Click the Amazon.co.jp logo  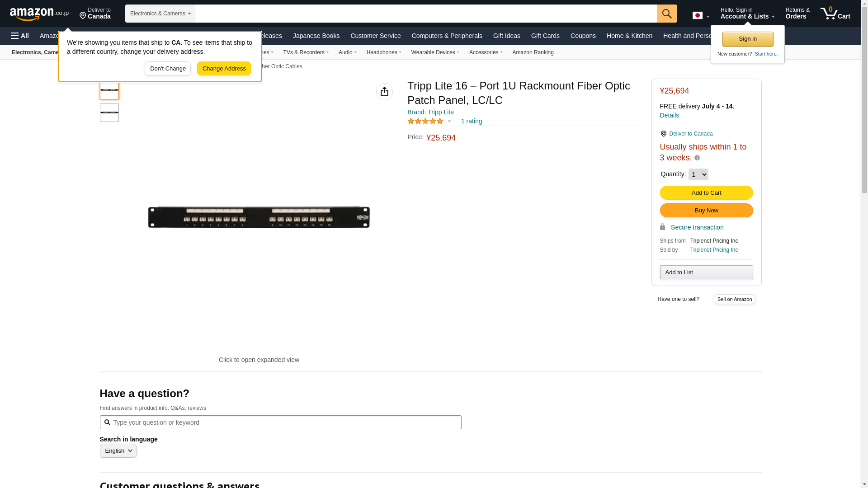pos(39,14)
